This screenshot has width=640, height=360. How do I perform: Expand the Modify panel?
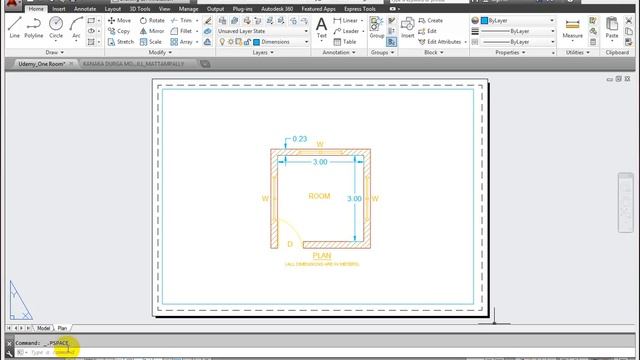(160, 52)
